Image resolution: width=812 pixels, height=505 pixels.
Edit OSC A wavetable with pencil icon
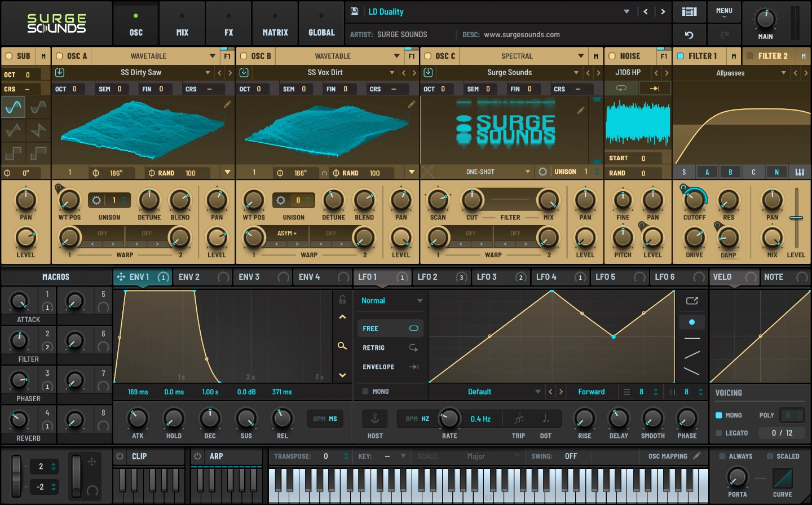(227, 104)
